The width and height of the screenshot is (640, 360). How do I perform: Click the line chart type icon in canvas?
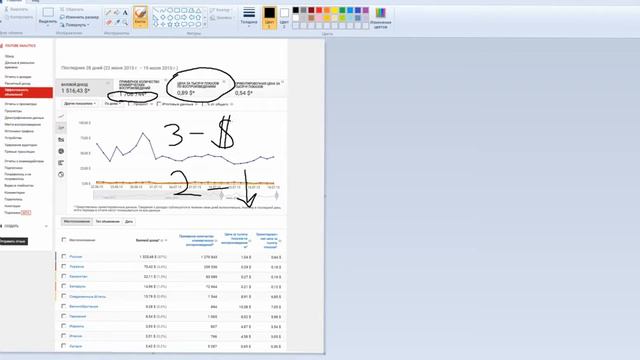61,116
